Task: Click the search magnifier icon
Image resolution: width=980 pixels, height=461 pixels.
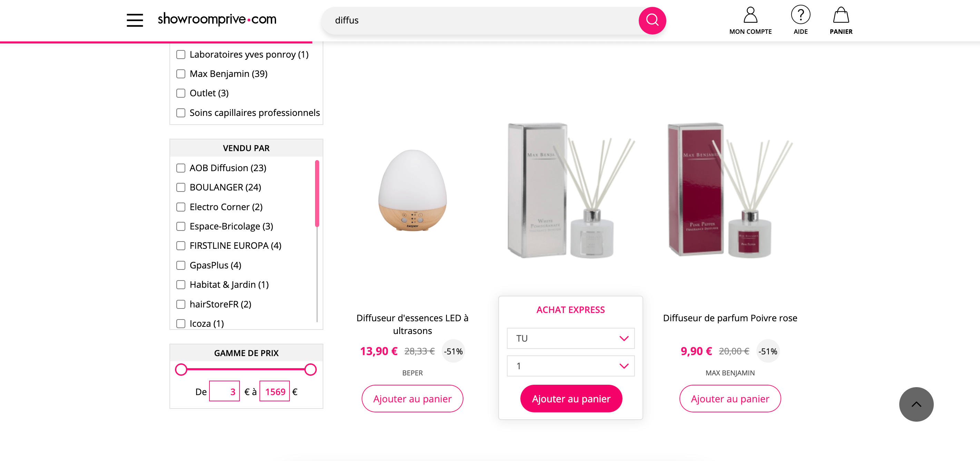Action: pos(652,20)
